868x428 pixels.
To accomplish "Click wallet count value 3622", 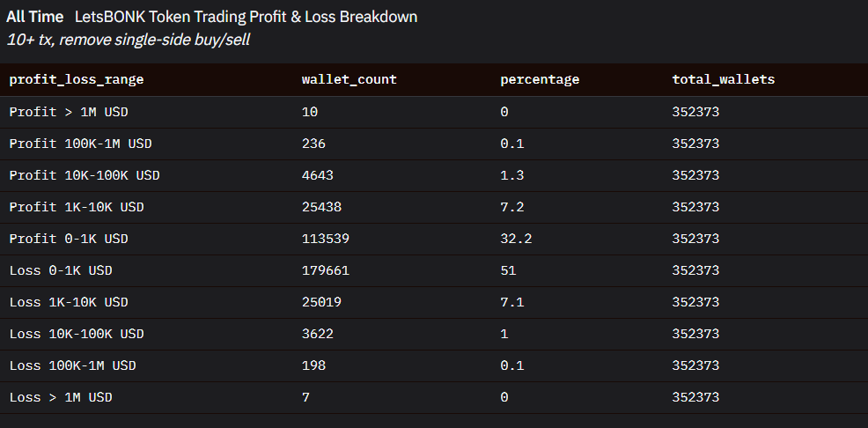I will tap(317, 334).
